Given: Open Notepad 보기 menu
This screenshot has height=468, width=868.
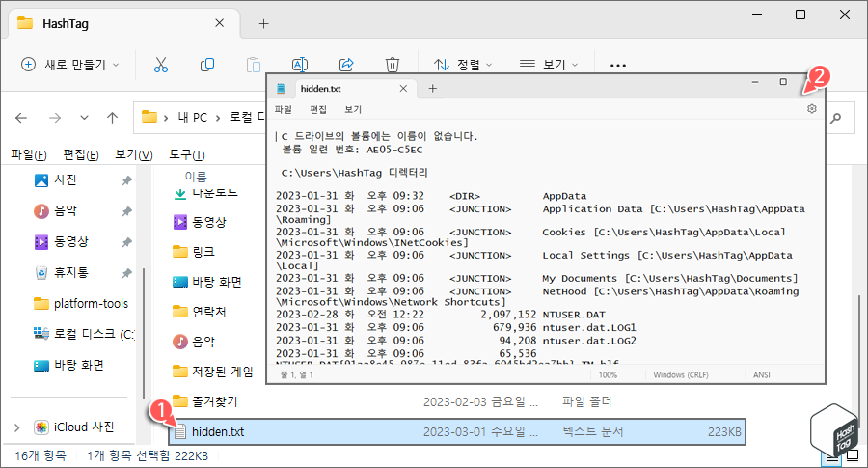Looking at the screenshot, I should [353, 110].
